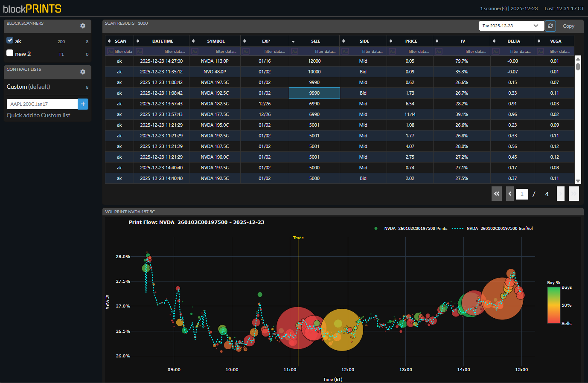Viewport: 588px width, 383px height.
Task: Click the DELTA column header
Action: tap(514, 41)
